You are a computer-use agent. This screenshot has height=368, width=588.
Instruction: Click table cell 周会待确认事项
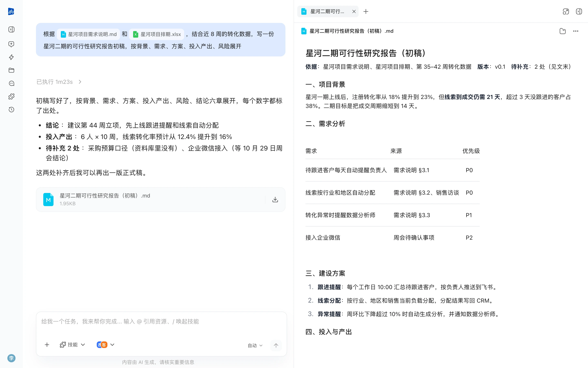pos(414,238)
